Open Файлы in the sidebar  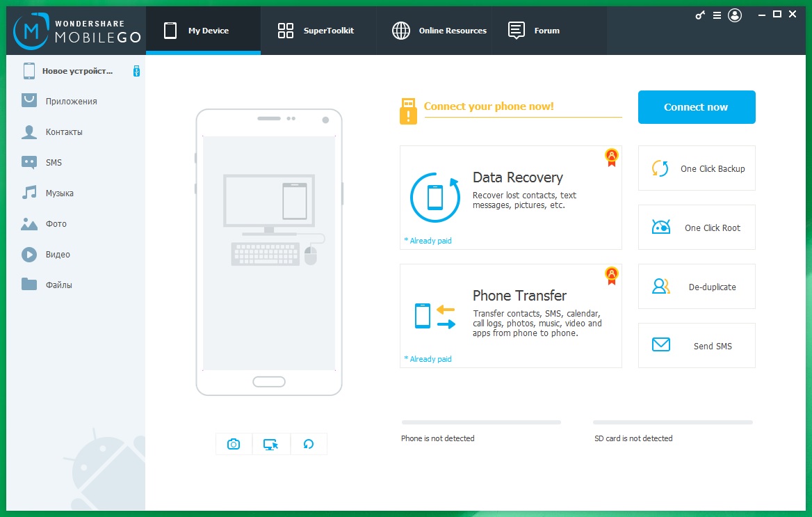point(76,285)
